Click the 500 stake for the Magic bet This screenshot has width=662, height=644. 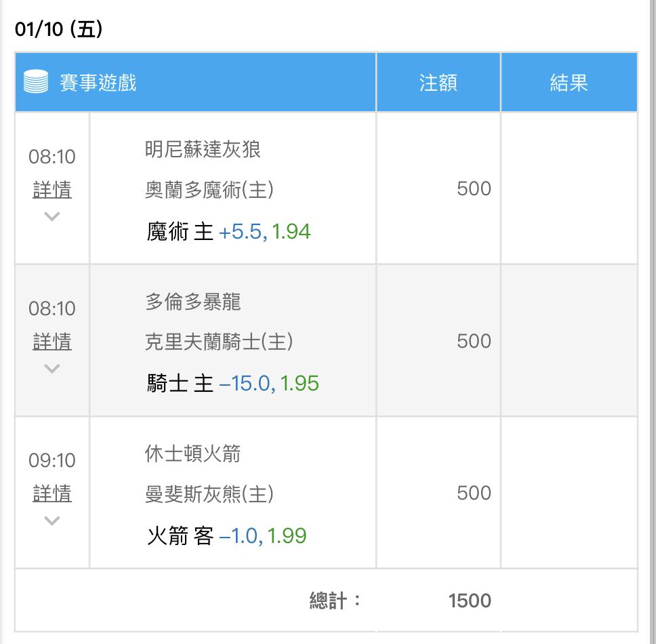click(x=474, y=188)
